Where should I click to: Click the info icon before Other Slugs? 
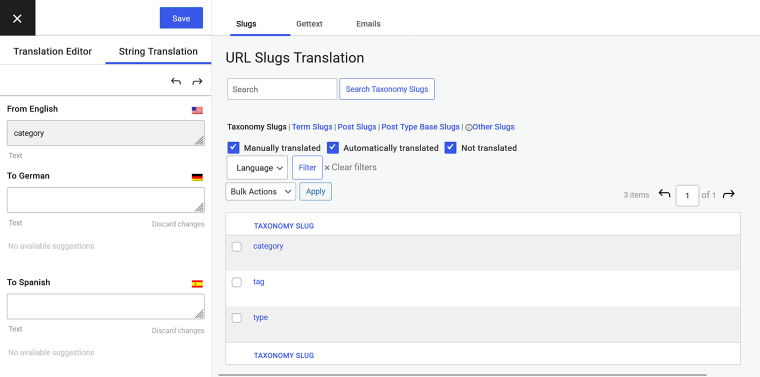coord(469,127)
